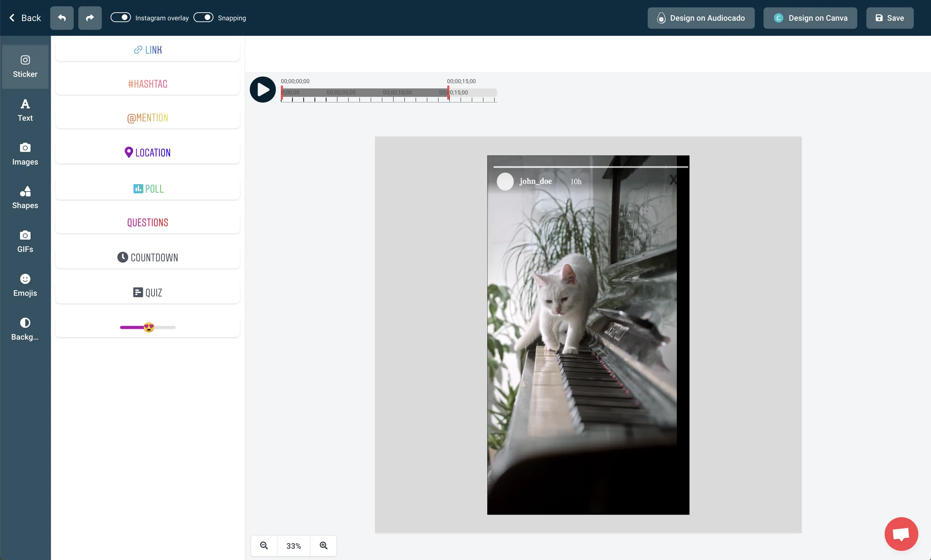
Task: Add a #HASHTAG sticker
Action: [x=147, y=84]
